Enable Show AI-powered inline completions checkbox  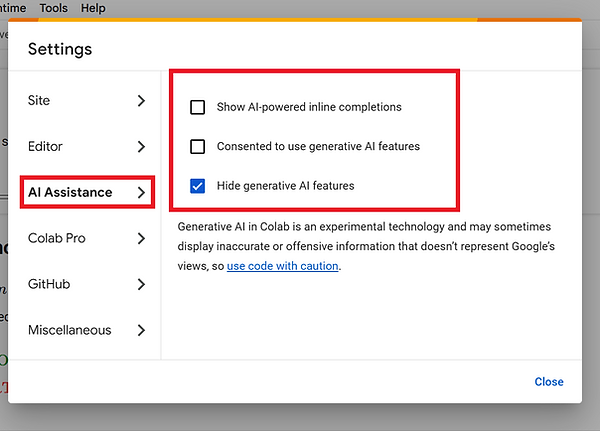pos(198,107)
